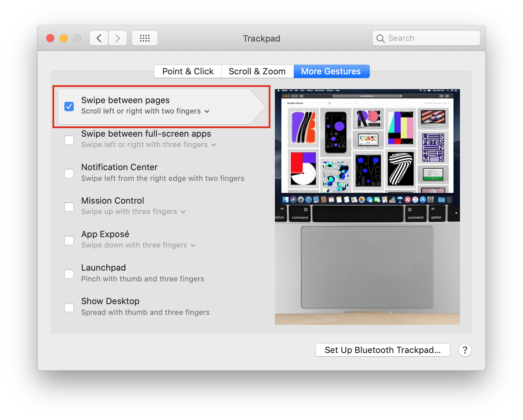
Task: Enable App Exposé checkbox
Action: pos(69,240)
